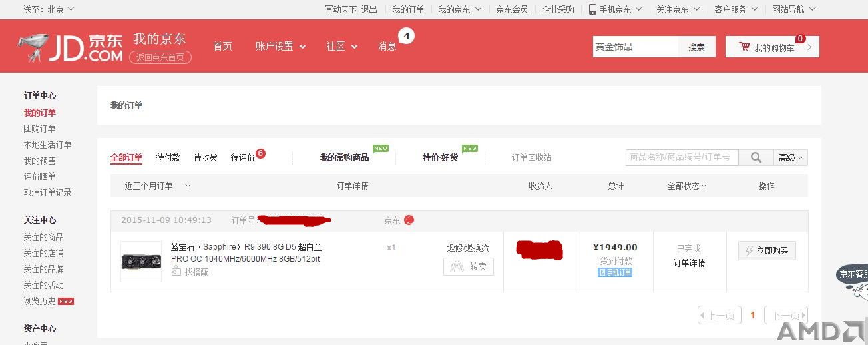Open 我的订单 top-bar link
868x345 pixels.
(408, 9)
